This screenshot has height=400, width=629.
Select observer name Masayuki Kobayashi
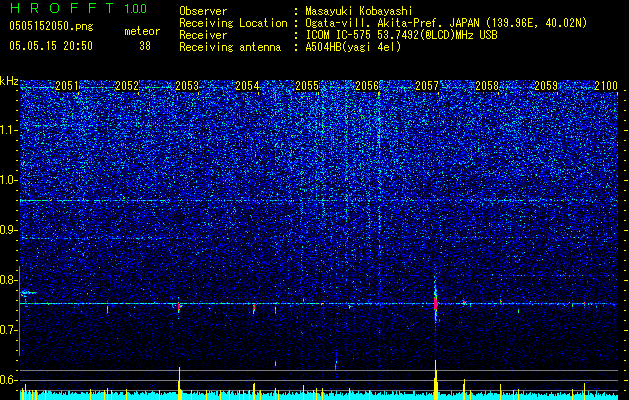(359, 11)
